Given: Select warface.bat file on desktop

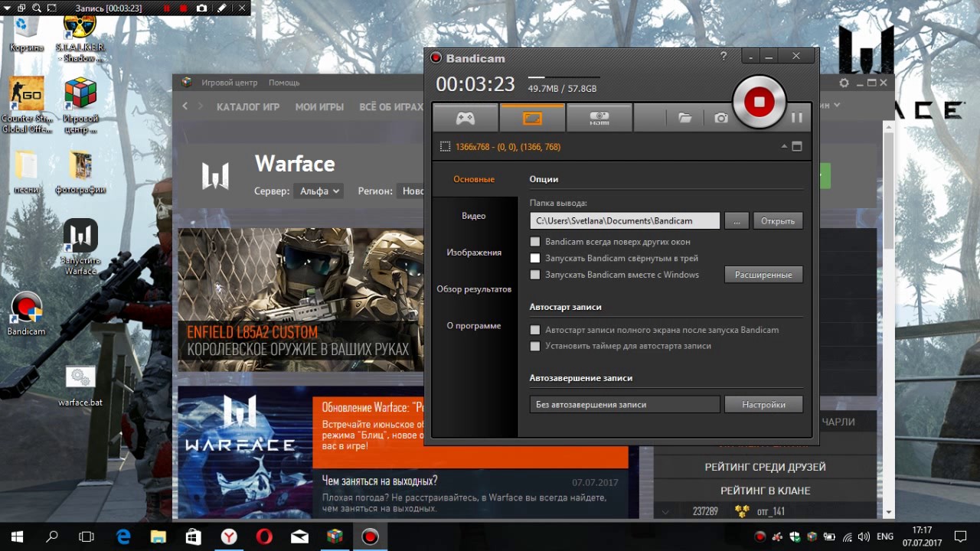Looking at the screenshot, I should (x=80, y=386).
